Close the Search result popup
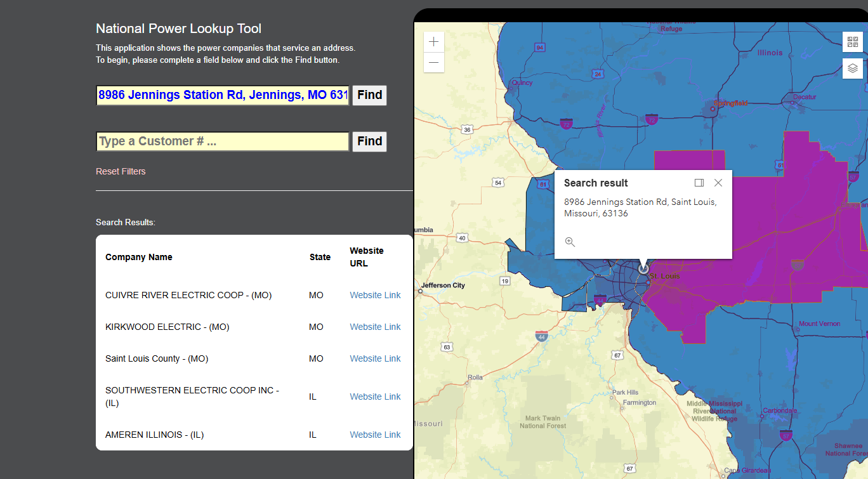This screenshot has height=479, width=868. click(718, 183)
